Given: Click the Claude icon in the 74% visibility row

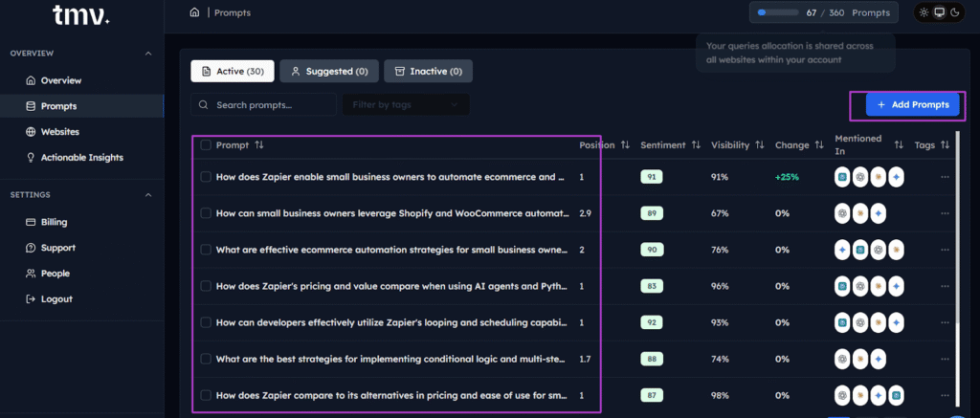Looking at the screenshot, I should click(860, 359).
